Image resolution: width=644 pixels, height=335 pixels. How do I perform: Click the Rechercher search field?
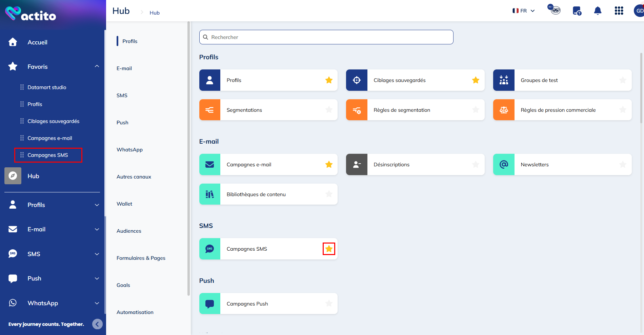pyautogui.click(x=326, y=37)
